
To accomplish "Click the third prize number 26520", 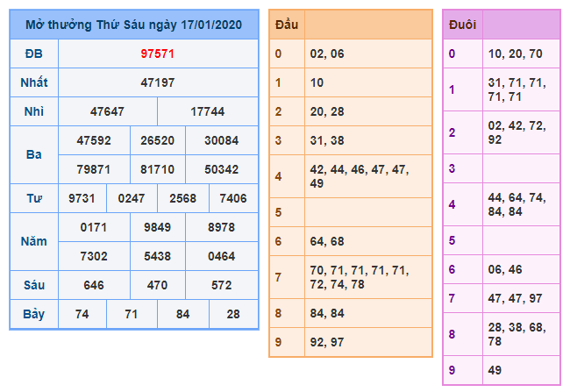I will pyautogui.click(x=158, y=140).
